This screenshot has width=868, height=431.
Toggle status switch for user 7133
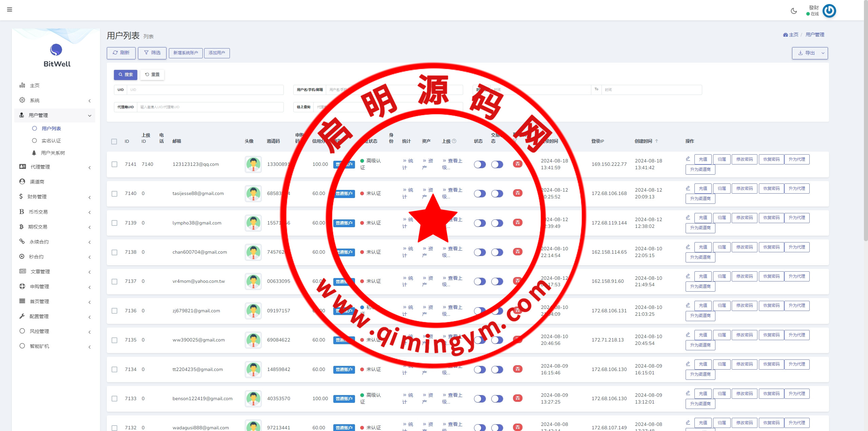(x=480, y=399)
